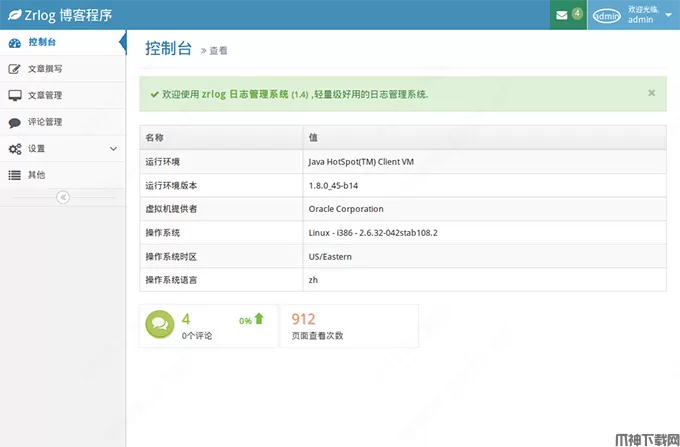Dismiss the green welcome alert banner

point(651,92)
